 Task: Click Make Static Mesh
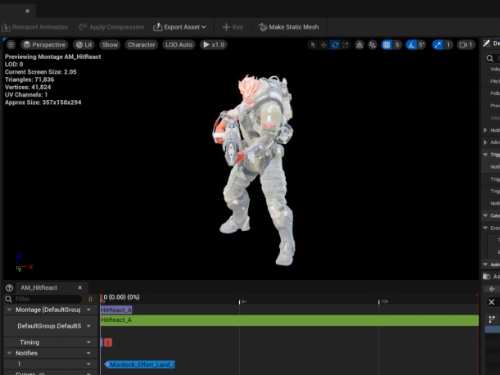pyautogui.click(x=289, y=27)
